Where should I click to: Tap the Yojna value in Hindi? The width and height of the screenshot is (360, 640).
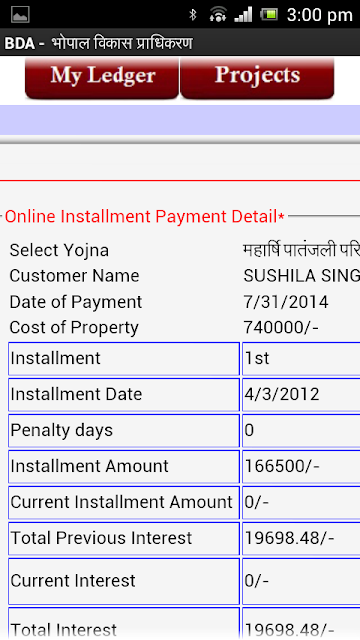(x=302, y=250)
